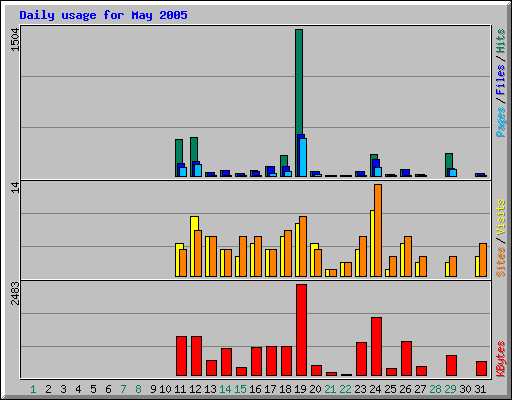Viewport: 512px width, 400px height.
Task: Click day label '14' on the x-axis
Action: tap(225, 389)
